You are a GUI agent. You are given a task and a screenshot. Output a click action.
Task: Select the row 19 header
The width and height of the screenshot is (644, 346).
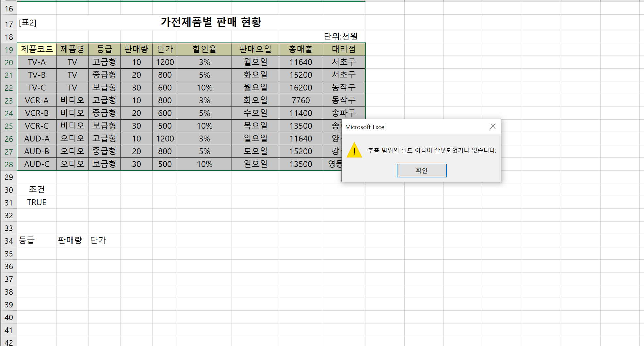click(9, 50)
